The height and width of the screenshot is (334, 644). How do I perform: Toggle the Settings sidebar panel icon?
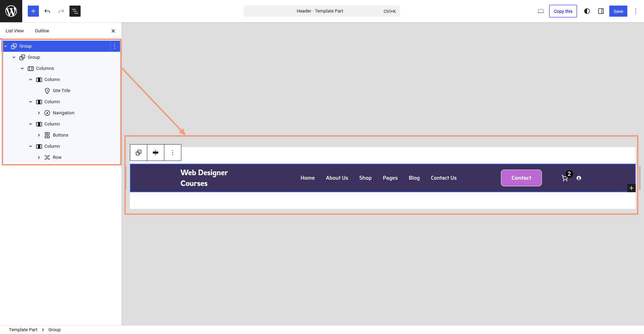[601, 11]
